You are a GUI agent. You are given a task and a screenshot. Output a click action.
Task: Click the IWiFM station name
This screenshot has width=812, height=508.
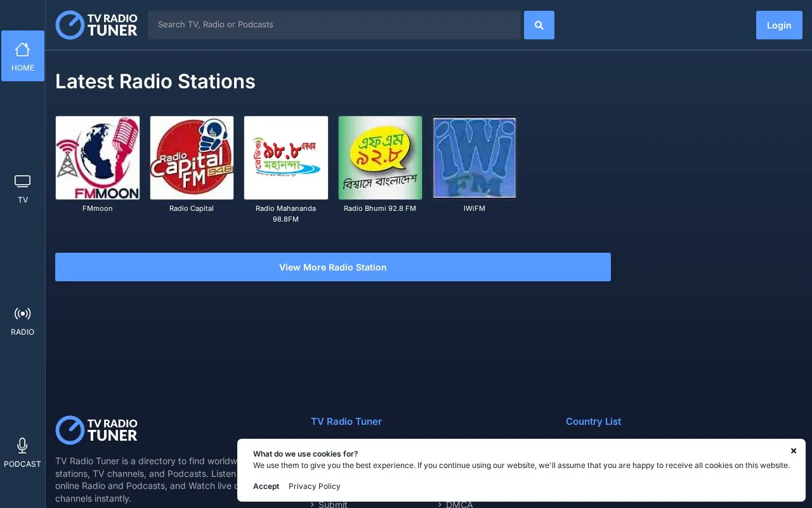point(475,208)
